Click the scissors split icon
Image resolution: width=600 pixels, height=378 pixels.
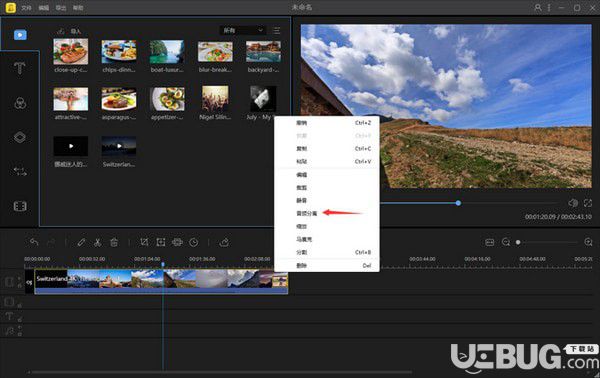(x=98, y=242)
